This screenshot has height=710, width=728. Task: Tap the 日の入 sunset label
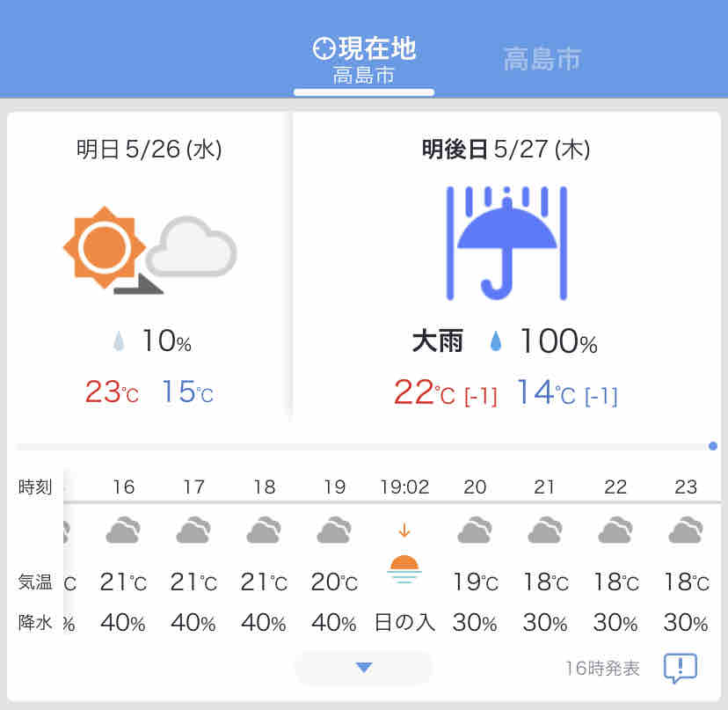tap(404, 623)
